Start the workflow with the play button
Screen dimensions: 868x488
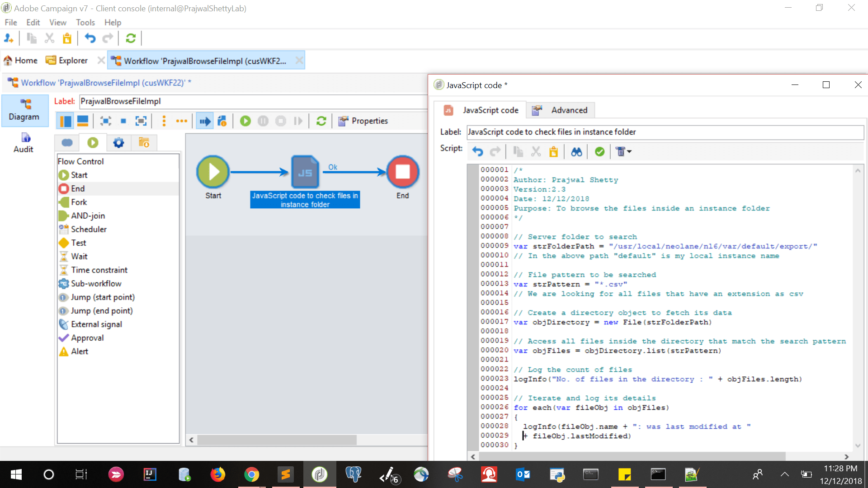click(245, 121)
